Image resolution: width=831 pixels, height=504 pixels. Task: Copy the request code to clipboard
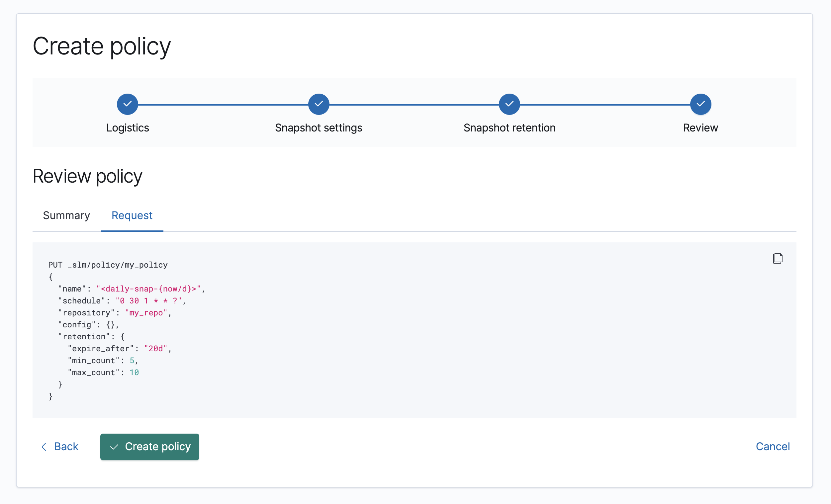tap(778, 258)
